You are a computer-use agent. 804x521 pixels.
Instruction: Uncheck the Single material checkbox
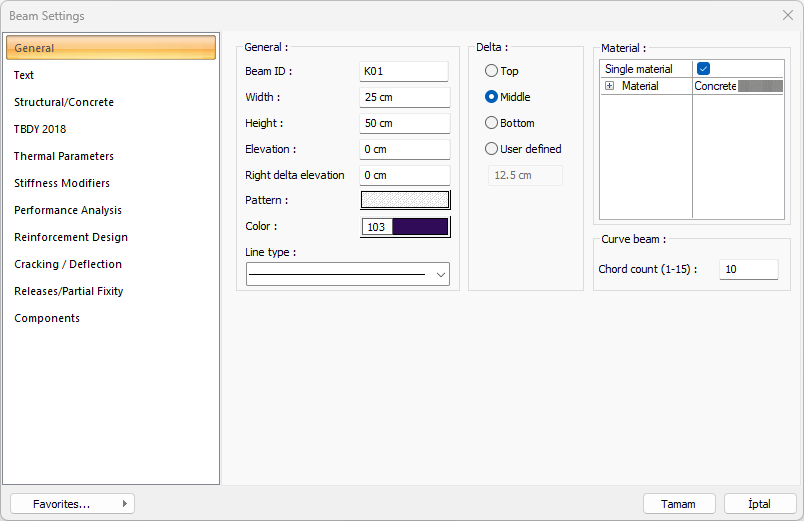tap(704, 69)
